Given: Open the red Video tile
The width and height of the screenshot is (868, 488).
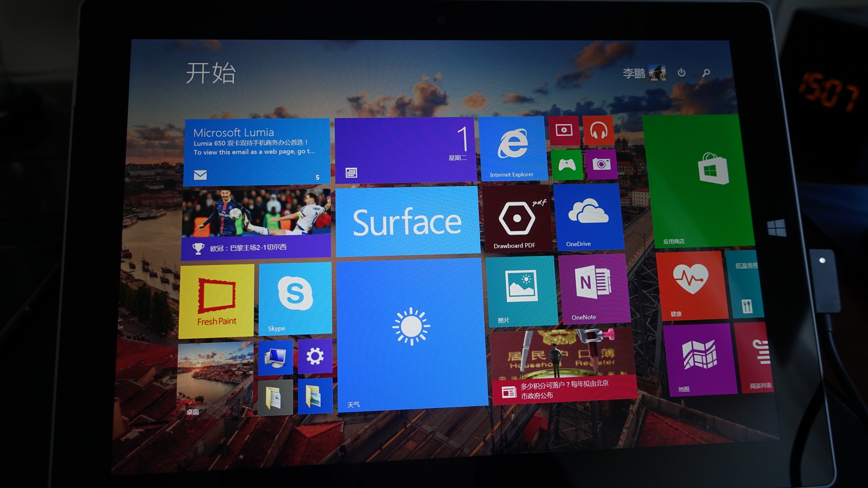Looking at the screenshot, I should (564, 131).
